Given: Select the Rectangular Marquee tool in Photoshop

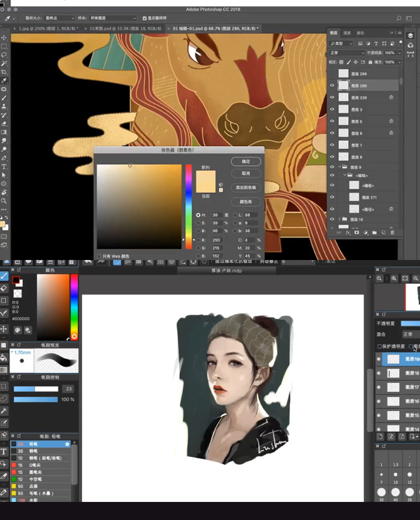Looking at the screenshot, I should pyautogui.click(x=4, y=46).
